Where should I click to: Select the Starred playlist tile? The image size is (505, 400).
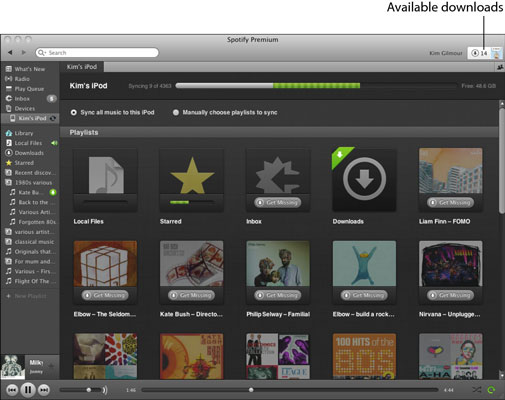tap(192, 180)
